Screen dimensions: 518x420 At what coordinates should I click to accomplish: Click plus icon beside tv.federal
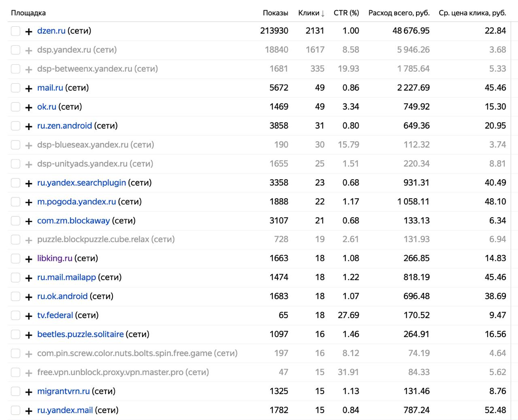28,316
